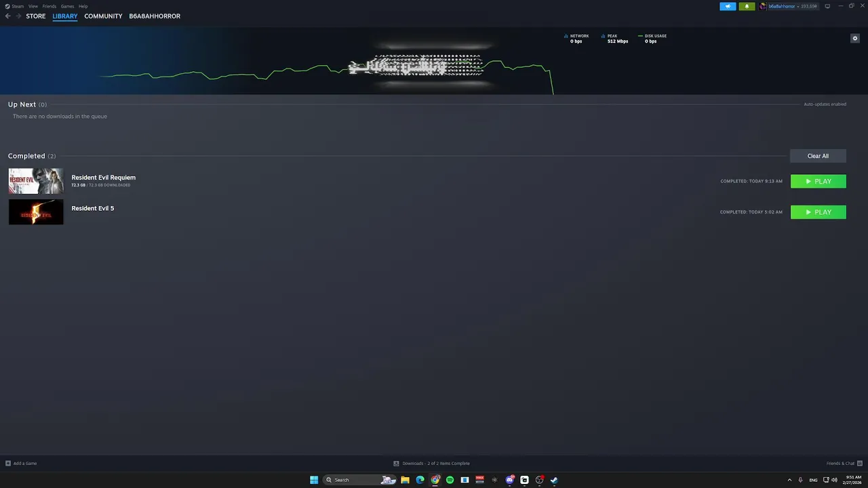Click the PEAK 512 Mbps stat

[x=615, y=39]
